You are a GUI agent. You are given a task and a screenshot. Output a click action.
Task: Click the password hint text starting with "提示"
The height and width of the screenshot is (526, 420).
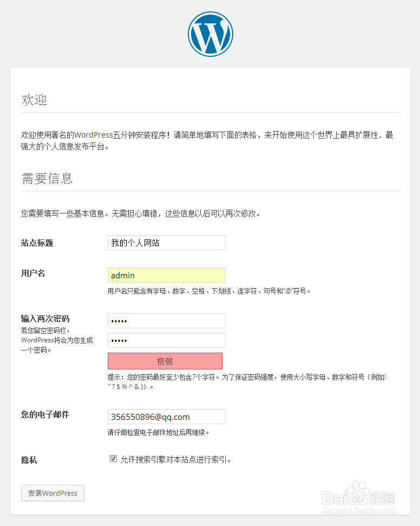point(246,377)
